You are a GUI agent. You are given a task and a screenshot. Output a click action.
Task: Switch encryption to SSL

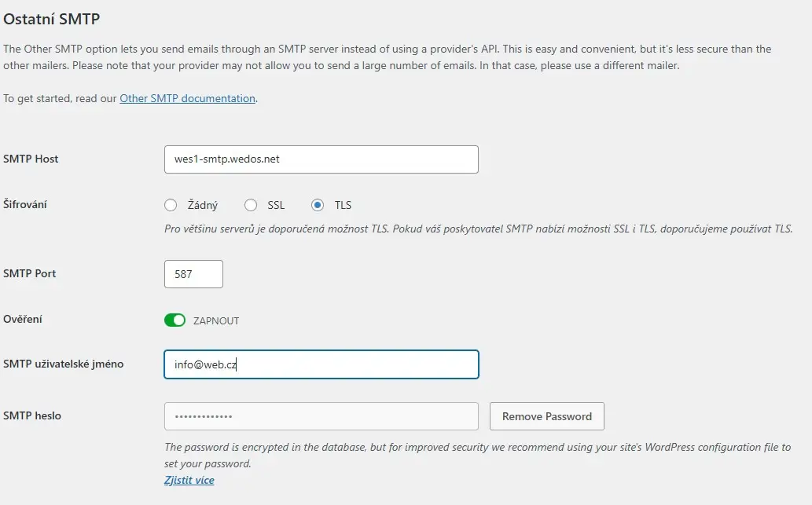click(x=252, y=205)
